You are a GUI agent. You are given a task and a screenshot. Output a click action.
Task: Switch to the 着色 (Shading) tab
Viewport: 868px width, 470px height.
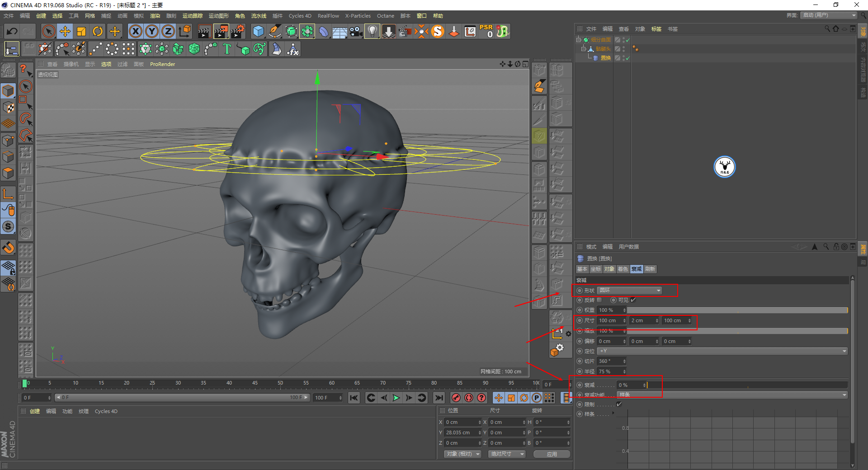(x=623, y=269)
